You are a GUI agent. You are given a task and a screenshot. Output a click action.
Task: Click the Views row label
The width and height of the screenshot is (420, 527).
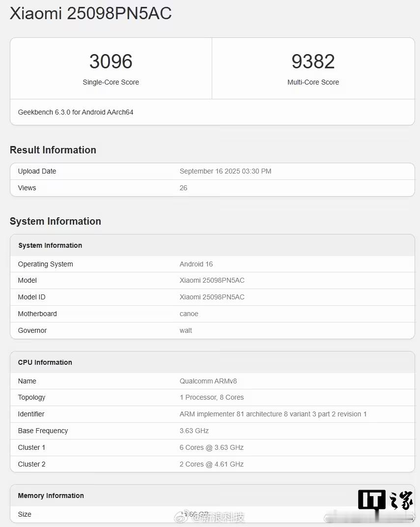27,188
